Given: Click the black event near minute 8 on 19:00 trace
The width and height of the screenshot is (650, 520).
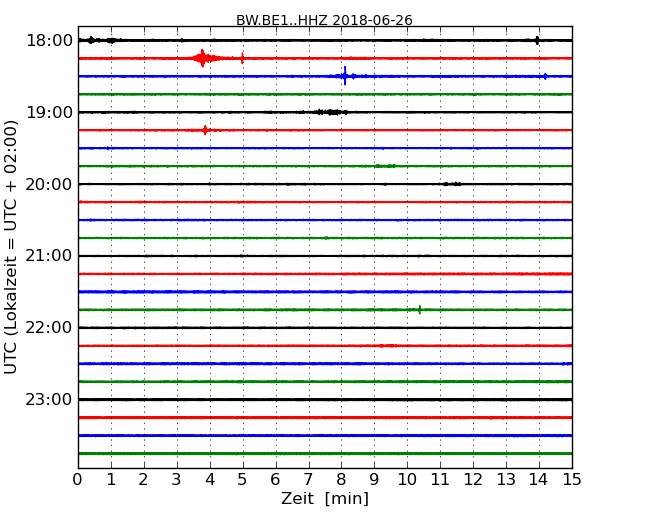Looking at the screenshot, I should [x=331, y=112].
